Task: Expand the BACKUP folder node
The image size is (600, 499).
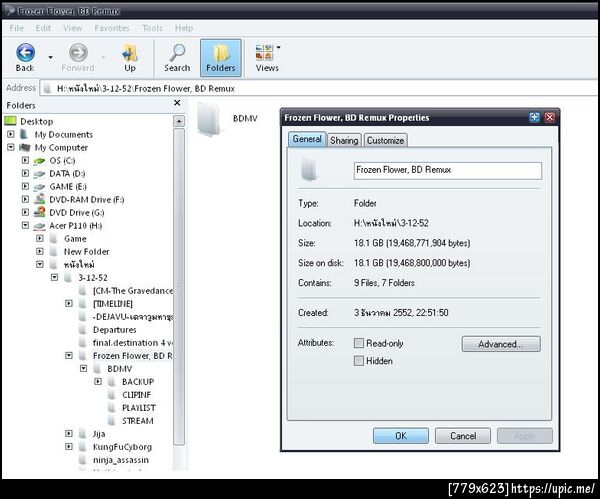Action: coord(98,382)
